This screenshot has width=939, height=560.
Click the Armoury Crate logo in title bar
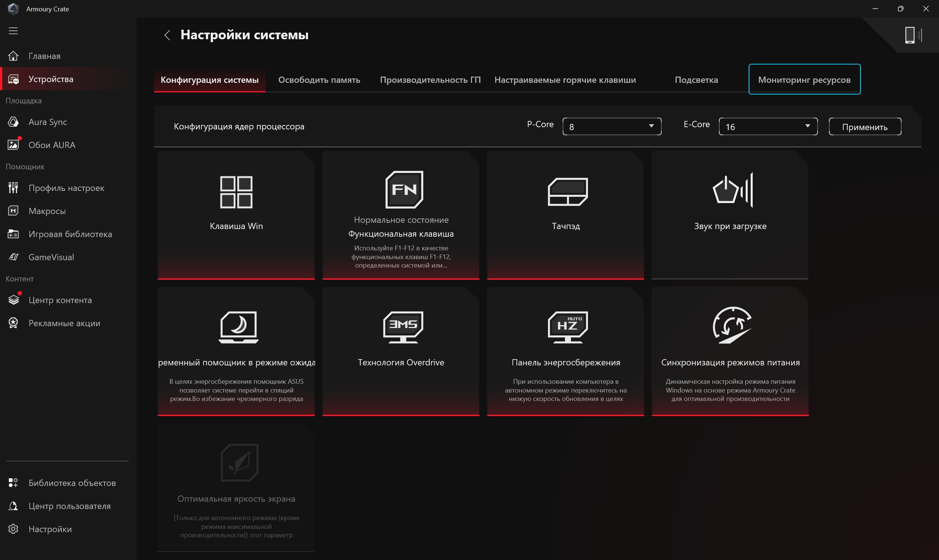tap(13, 9)
